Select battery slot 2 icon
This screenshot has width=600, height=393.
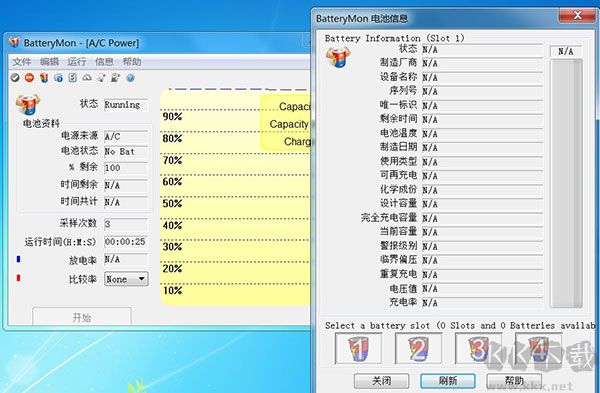pyautogui.click(x=419, y=348)
